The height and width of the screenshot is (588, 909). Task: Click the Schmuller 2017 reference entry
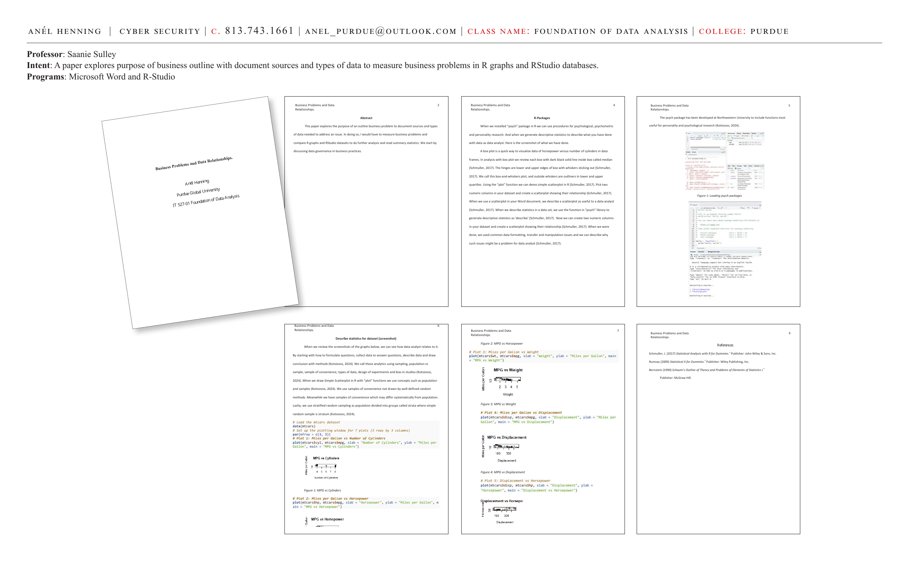pos(712,354)
